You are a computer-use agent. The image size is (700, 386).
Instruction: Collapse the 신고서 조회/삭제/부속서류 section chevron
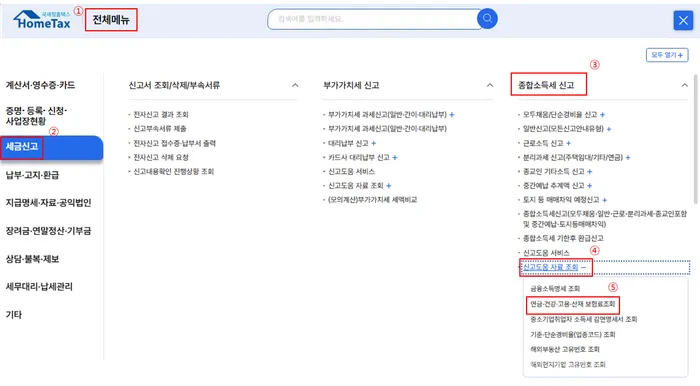click(295, 85)
